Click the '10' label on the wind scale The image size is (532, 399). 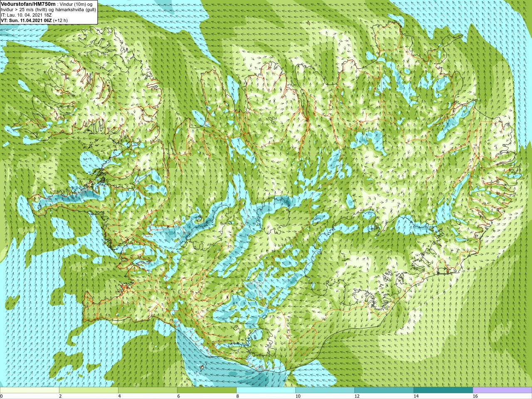tap(298, 397)
